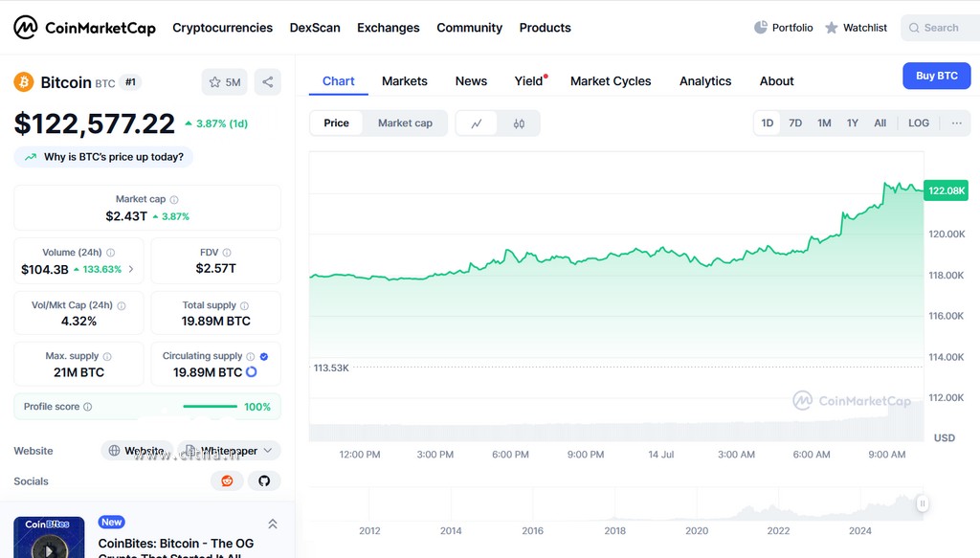This screenshot has width=980, height=558.
Task: Open the Analytics tab
Action: coord(705,81)
